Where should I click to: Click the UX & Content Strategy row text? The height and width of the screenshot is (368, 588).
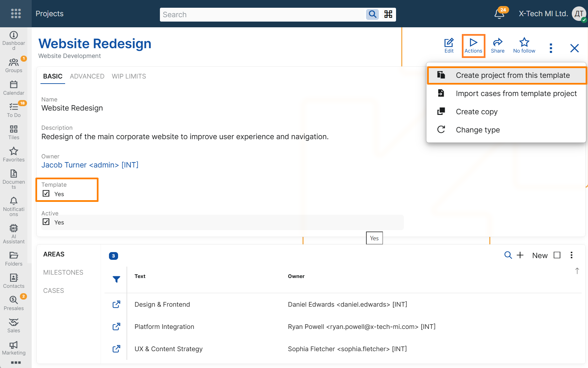[x=169, y=349]
